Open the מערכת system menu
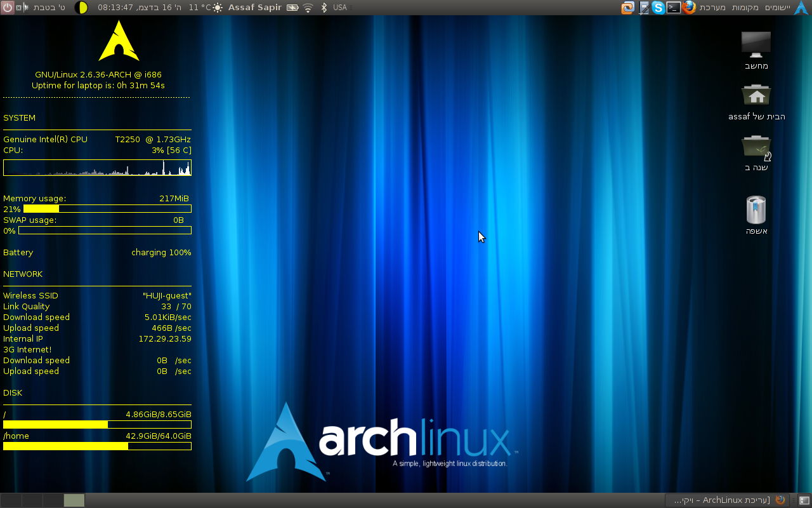Viewport: 812px width, 508px height. pyautogui.click(x=713, y=8)
